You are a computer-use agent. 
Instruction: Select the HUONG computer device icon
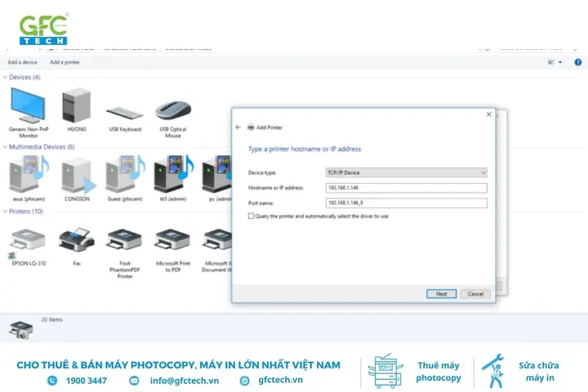tap(77, 105)
